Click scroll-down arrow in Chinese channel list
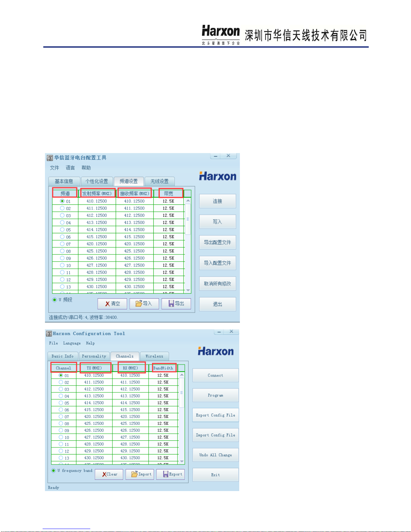 (x=188, y=290)
